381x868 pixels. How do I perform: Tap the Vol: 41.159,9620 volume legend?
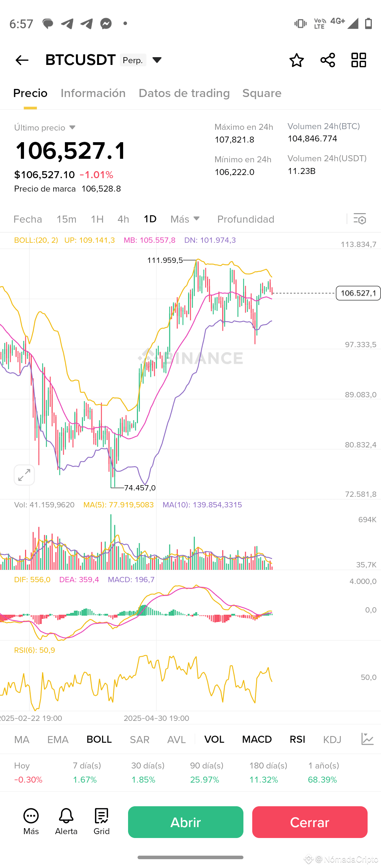(44, 505)
